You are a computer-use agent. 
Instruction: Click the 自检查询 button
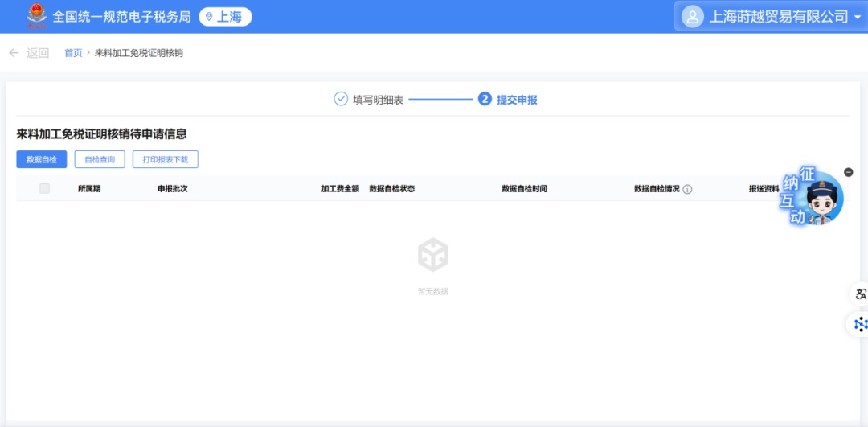pyautogui.click(x=100, y=159)
